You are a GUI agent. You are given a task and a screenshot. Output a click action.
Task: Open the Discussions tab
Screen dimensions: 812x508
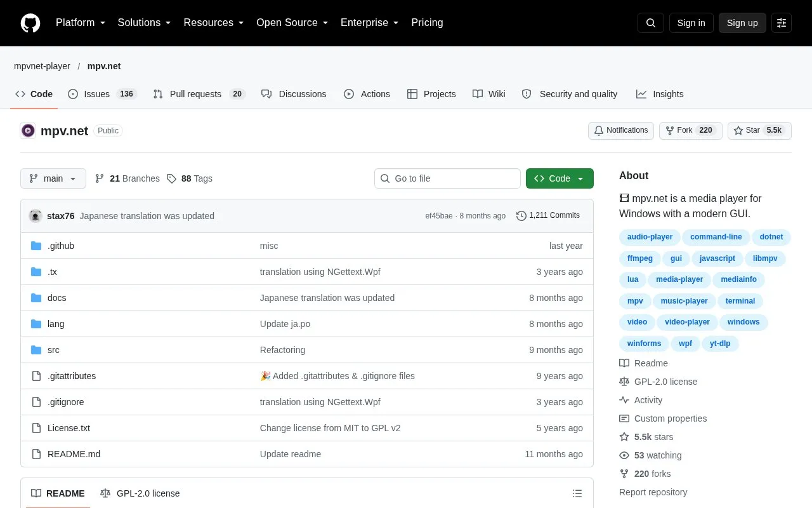(294, 94)
